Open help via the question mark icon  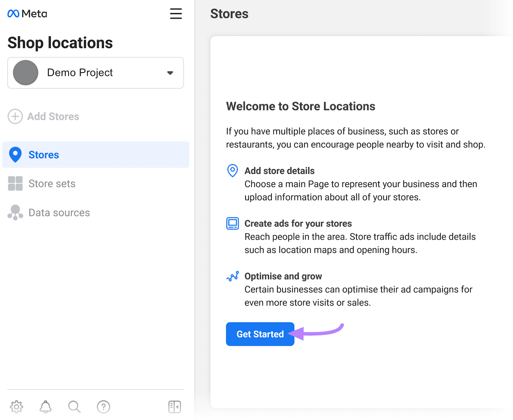point(103,407)
